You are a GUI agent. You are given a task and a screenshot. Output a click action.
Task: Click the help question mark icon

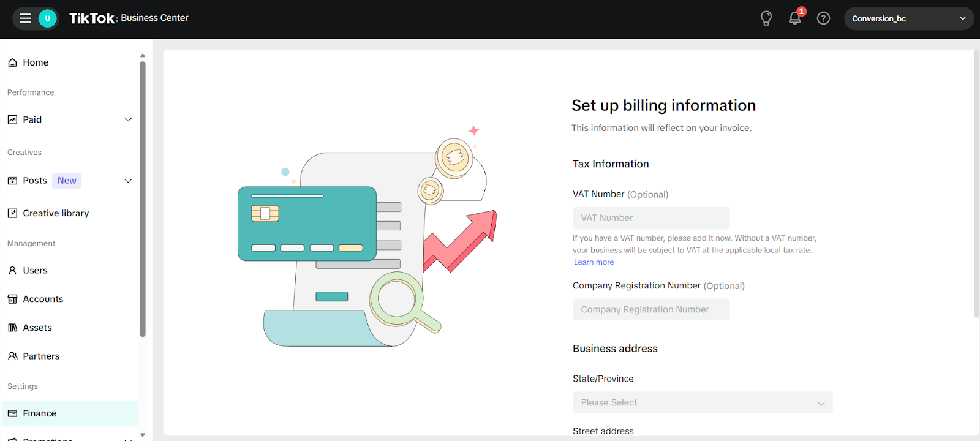[824, 18]
